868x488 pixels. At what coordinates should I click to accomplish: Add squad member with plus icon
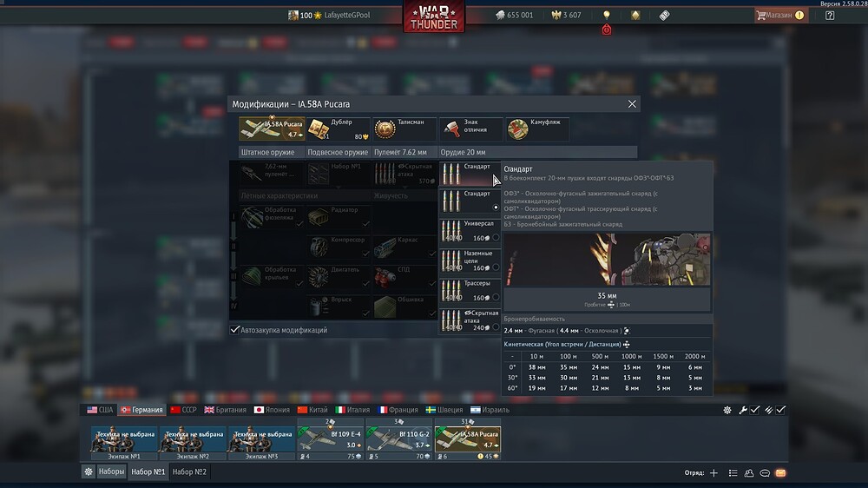714,473
